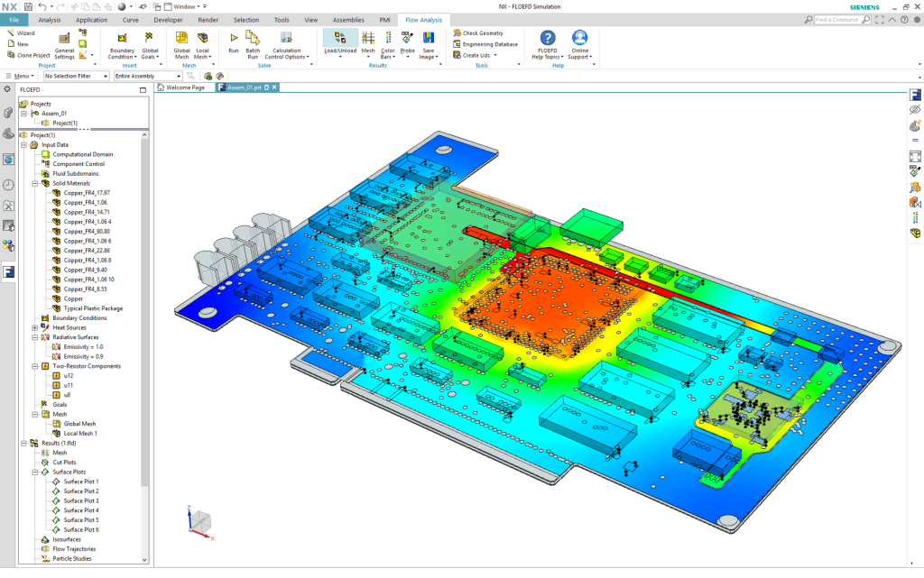Click the Check Geometry tool

tap(478, 33)
